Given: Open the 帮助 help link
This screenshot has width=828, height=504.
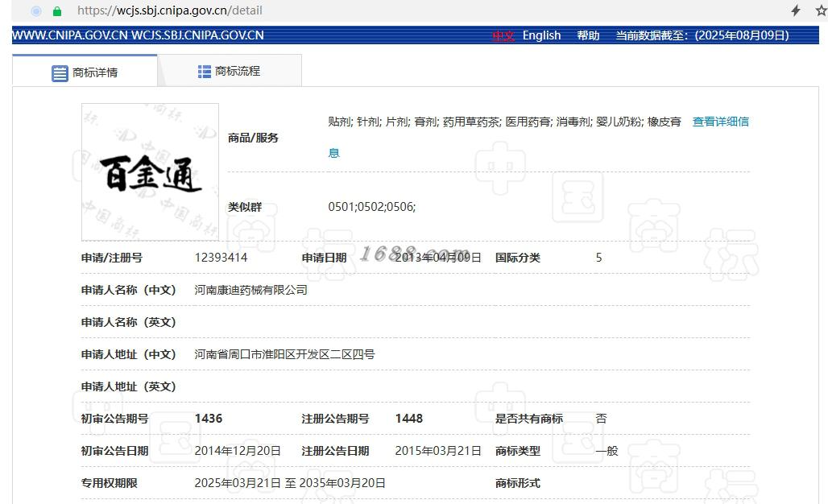Looking at the screenshot, I should 588,35.
